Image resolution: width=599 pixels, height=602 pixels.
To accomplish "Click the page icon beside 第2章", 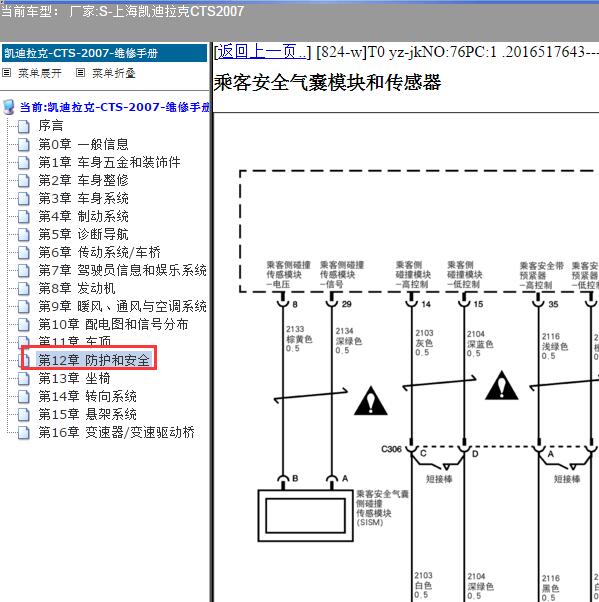I will tap(23, 180).
